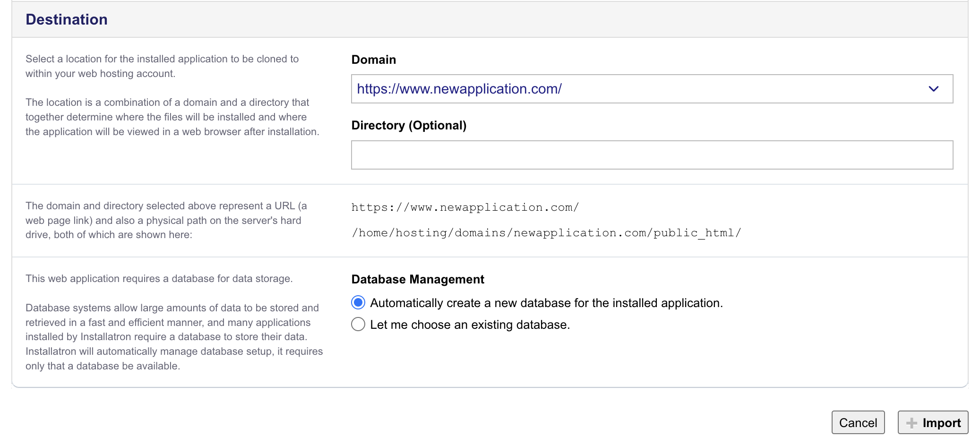
Task: Click the server path for public_html
Action: point(546,232)
